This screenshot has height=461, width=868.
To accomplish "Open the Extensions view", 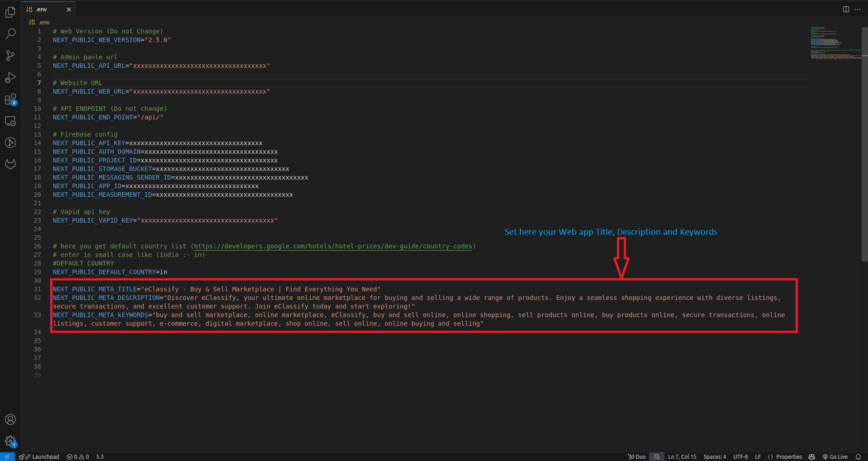I will pos(10,99).
